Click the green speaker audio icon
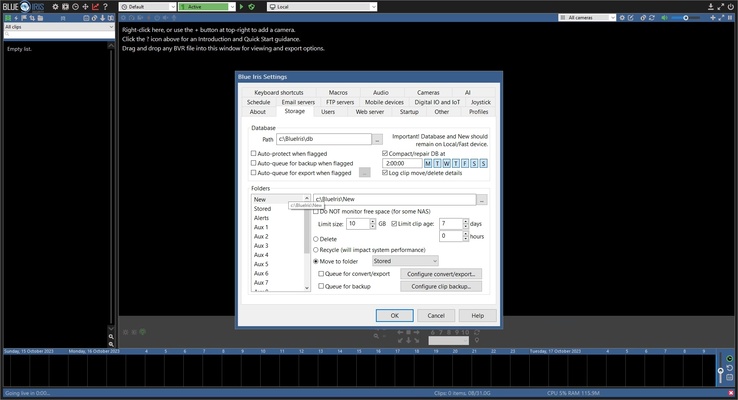The image size is (738, 400). (664, 17)
